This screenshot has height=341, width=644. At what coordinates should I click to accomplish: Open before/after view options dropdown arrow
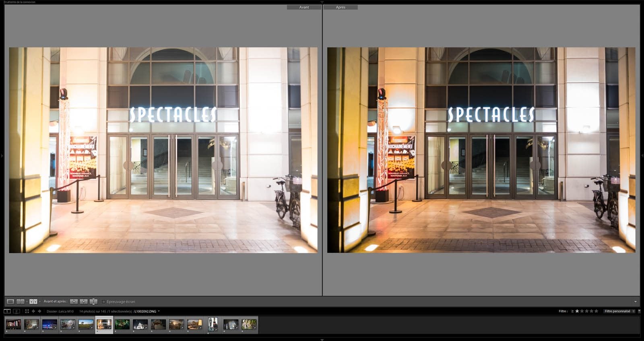click(x=40, y=302)
